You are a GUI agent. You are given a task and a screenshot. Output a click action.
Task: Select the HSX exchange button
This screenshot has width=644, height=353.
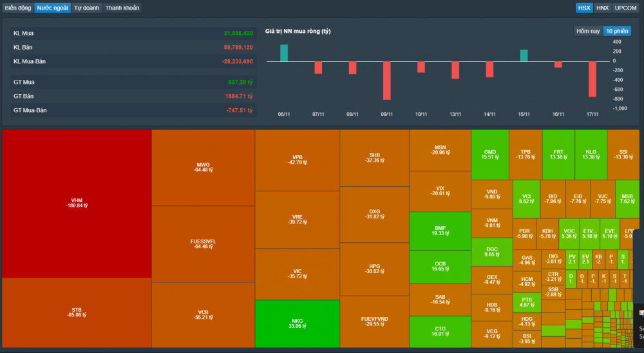click(584, 8)
